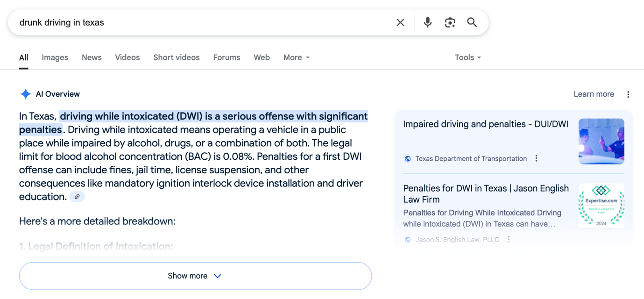644x299 pixels.
Task: Open the Short videos tab
Action: click(x=177, y=57)
